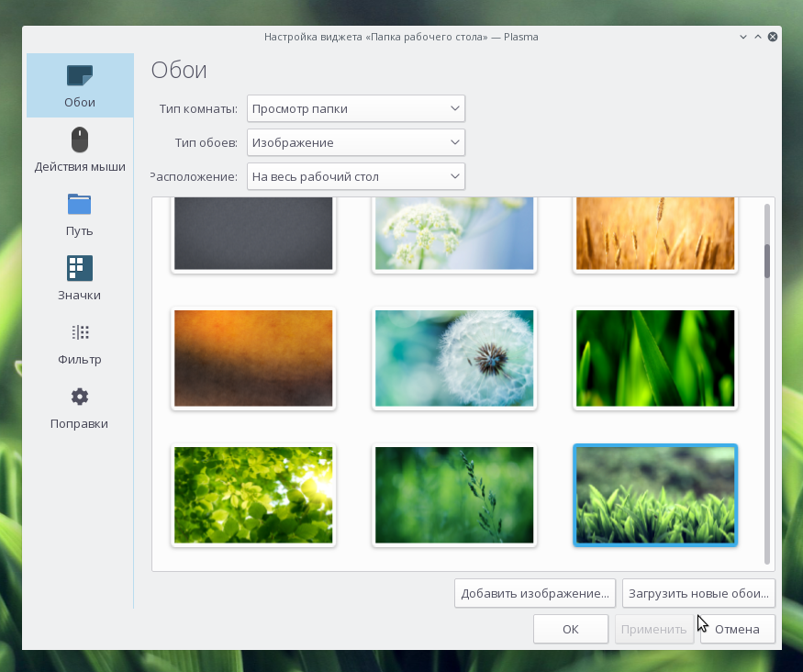This screenshot has height=672, width=803.
Task: Open the Путь folder icon in sidebar
Action: tap(79, 204)
